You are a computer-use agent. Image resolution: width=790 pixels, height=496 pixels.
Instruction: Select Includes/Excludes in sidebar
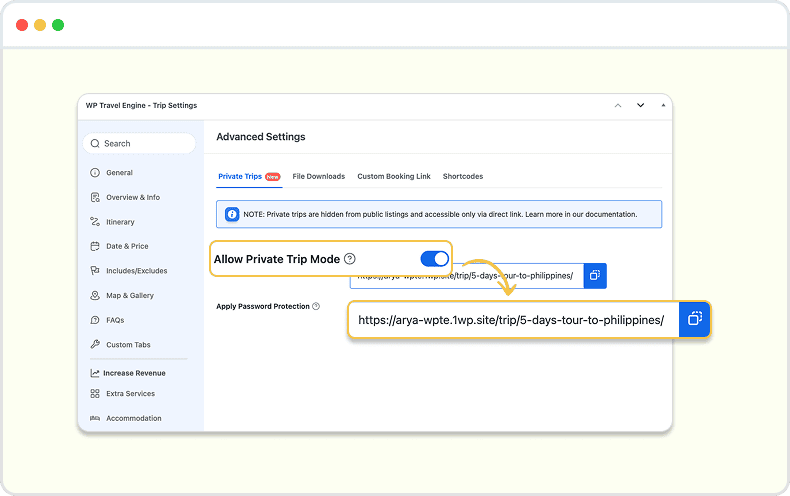(136, 271)
